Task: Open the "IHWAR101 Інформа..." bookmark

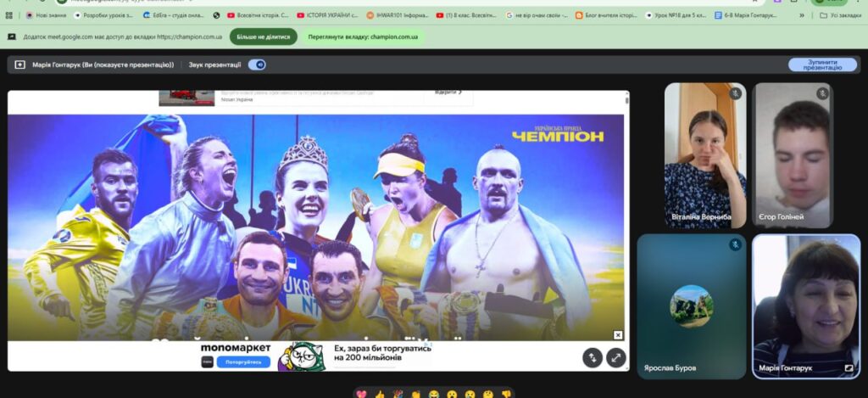Action: [x=398, y=15]
